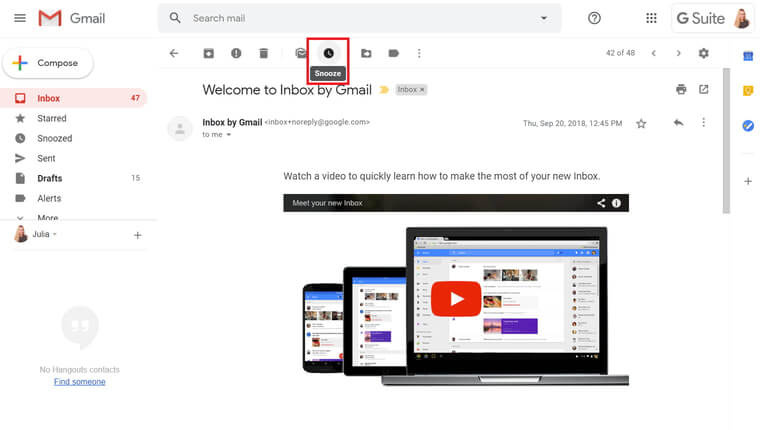Reply to this email
This screenshot has width=760, height=430.
(x=679, y=123)
